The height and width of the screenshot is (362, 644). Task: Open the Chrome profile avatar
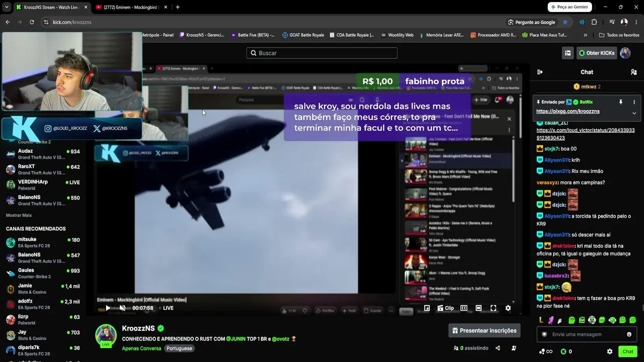[624, 22]
